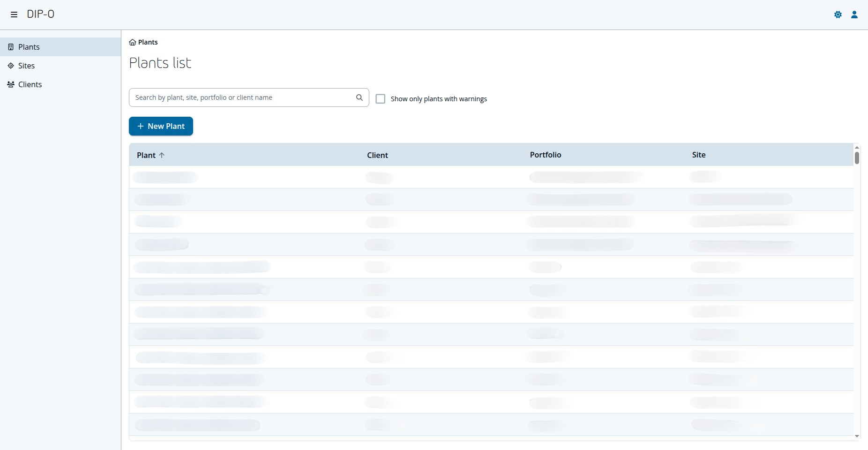Click the Site column header

698,155
